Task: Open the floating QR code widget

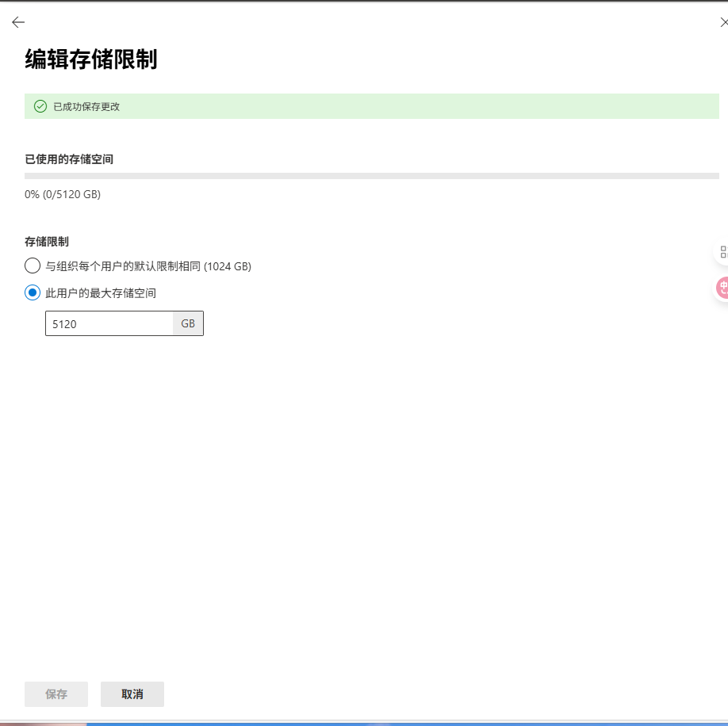Action: click(722, 251)
